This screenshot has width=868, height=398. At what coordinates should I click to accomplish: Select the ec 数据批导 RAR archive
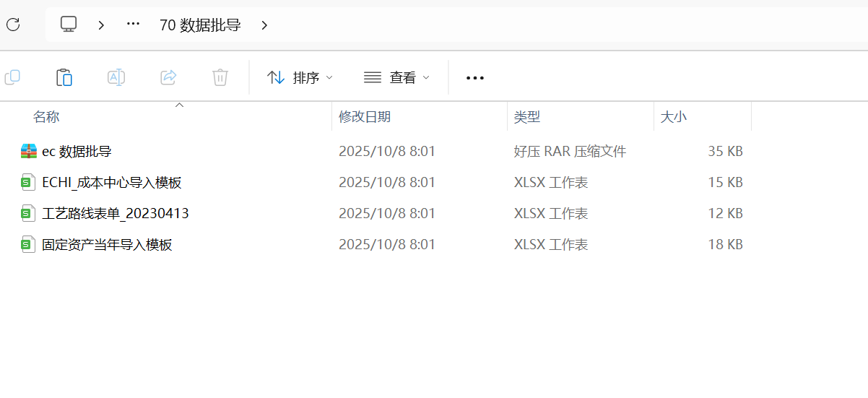pyautogui.click(x=77, y=152)
